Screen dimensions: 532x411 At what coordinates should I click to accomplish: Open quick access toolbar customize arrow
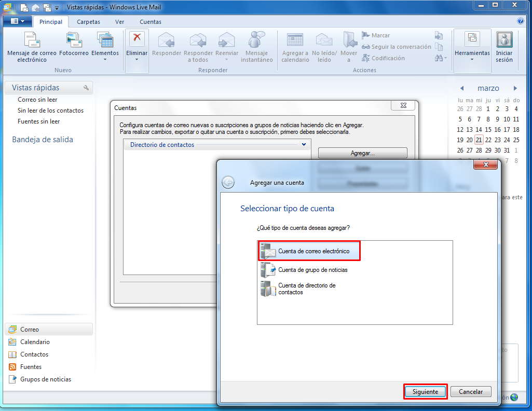tap(57, 7)
